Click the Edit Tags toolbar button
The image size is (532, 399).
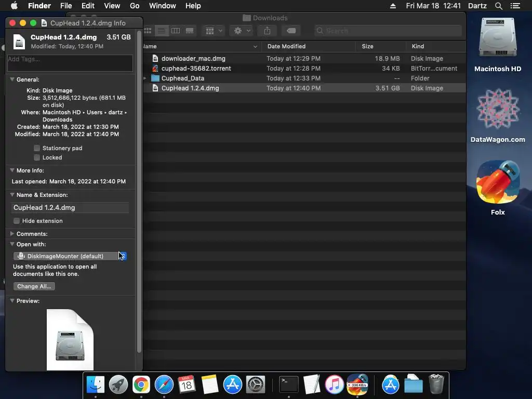coord(291,31)
